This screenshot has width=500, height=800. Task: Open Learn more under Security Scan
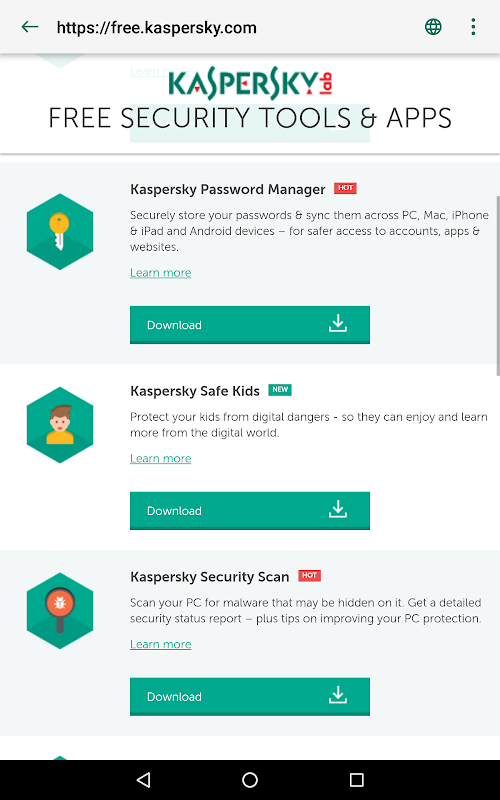(161, 644)
